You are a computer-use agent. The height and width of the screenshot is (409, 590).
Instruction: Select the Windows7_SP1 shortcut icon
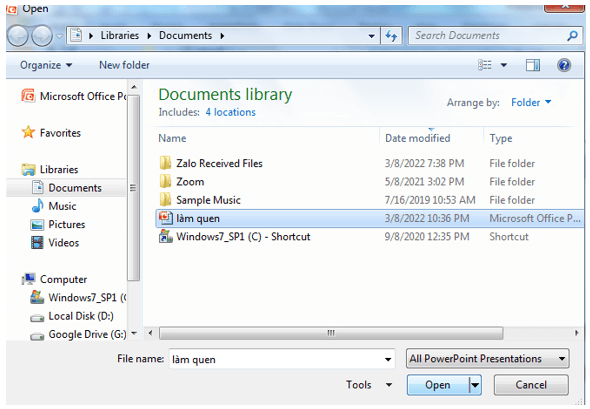(166, 237)
